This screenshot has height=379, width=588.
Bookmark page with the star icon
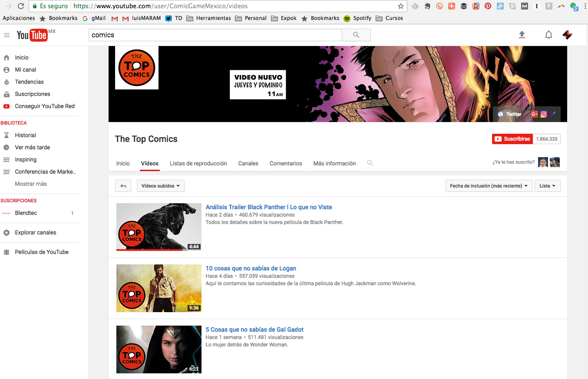(400, 6)
